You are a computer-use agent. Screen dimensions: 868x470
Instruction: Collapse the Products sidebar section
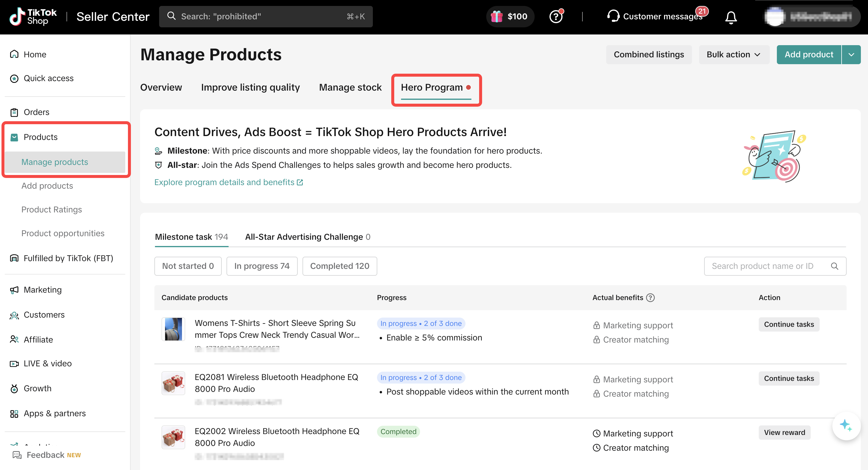point(40,137)
